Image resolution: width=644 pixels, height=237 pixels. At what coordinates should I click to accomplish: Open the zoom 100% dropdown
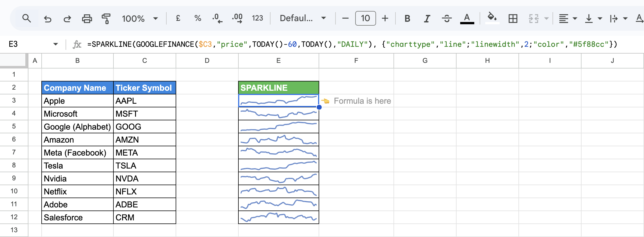(x=140, y=19)
